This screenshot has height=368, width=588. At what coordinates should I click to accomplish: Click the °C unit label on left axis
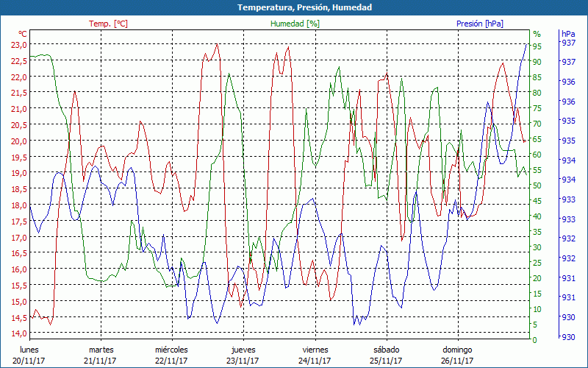tap(22, 34)
